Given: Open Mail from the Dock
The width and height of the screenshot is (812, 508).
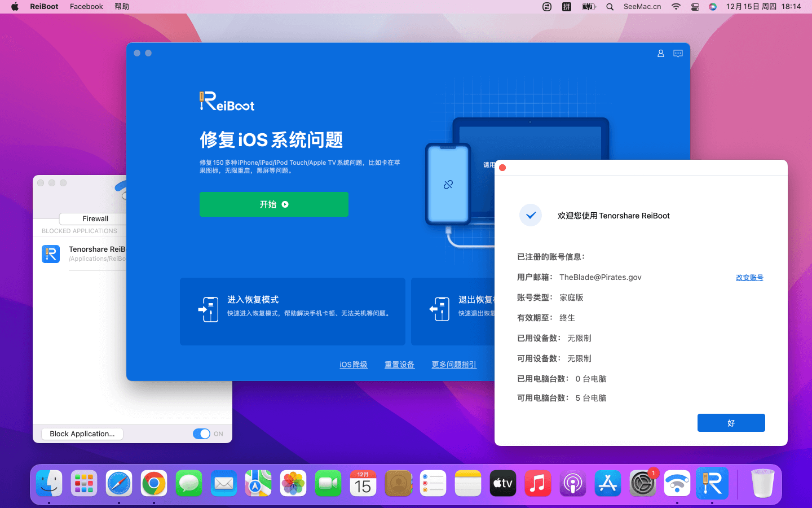Looking at the screenshot, I should click(x=224, y=484).
